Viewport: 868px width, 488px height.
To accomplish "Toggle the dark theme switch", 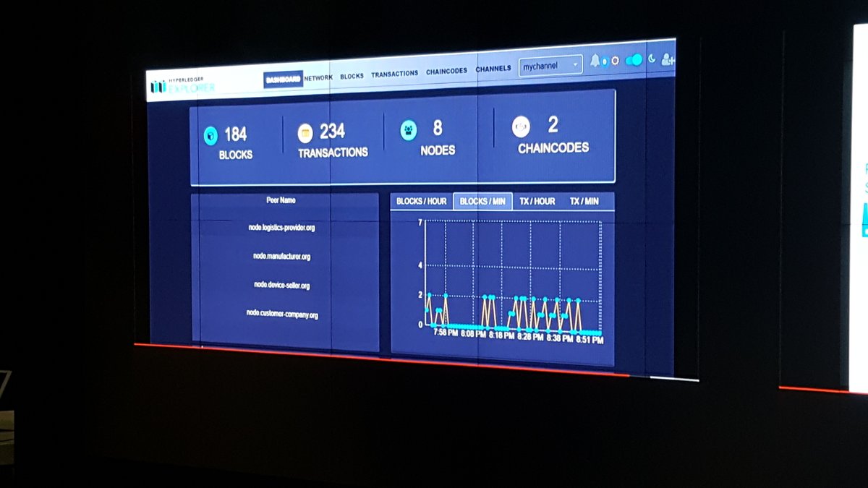I will 634,60.
